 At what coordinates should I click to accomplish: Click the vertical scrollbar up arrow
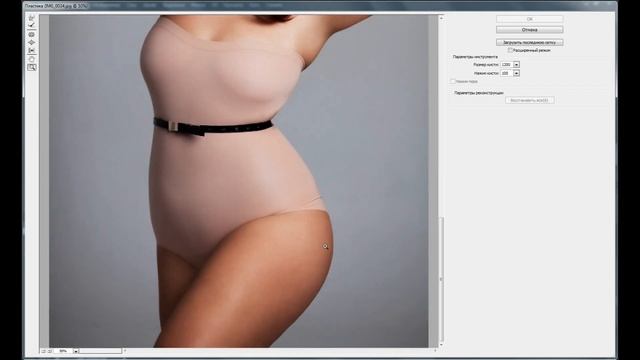point(441,18)
